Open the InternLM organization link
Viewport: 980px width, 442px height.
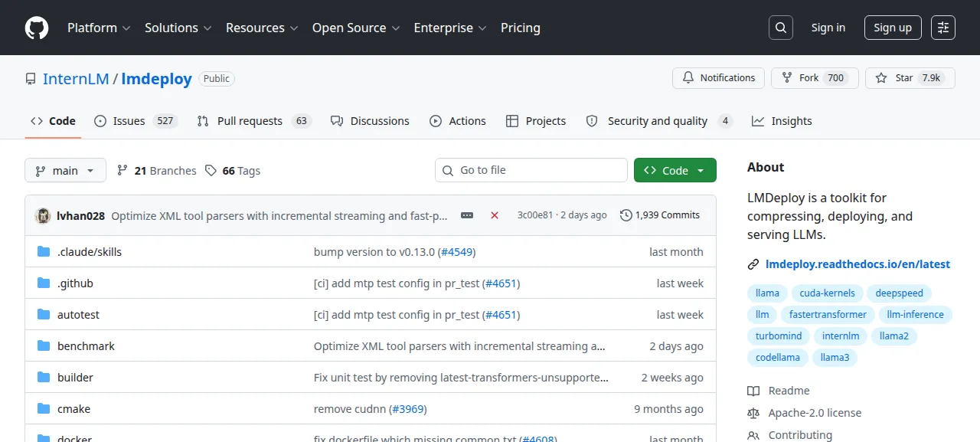tap(76, 79)
